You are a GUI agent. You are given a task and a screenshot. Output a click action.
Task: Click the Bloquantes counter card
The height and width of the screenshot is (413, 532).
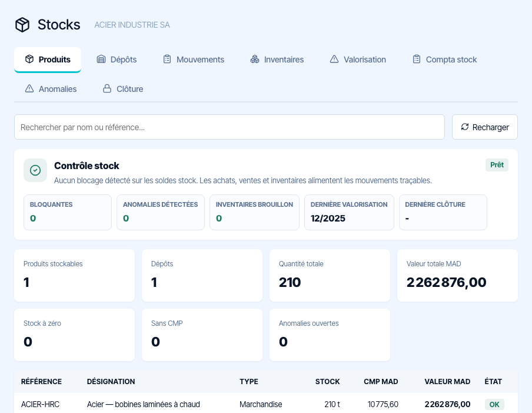(68, 212)
